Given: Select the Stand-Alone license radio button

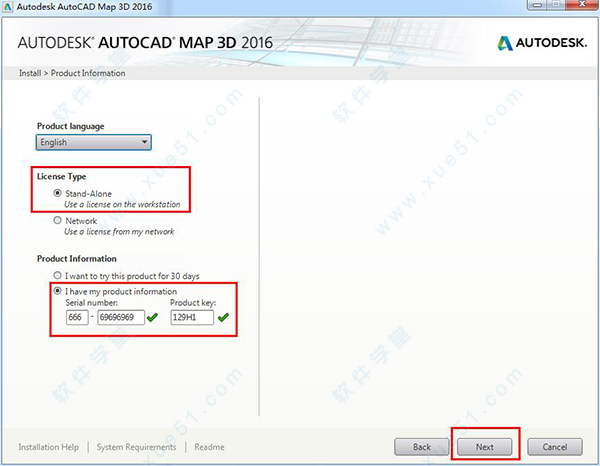Looking at the screenshot, I should click(57, 193).
